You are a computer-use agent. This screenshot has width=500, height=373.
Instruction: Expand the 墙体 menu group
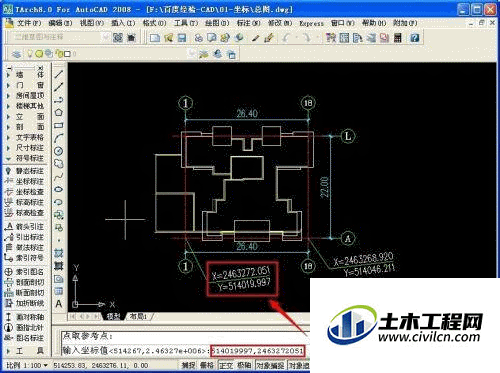[25, 75]
